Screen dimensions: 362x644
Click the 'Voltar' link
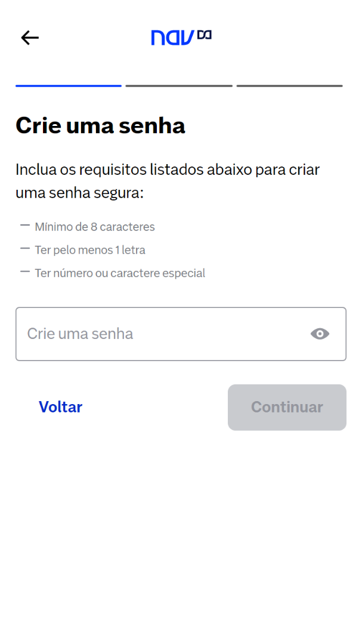pos(60,407)
